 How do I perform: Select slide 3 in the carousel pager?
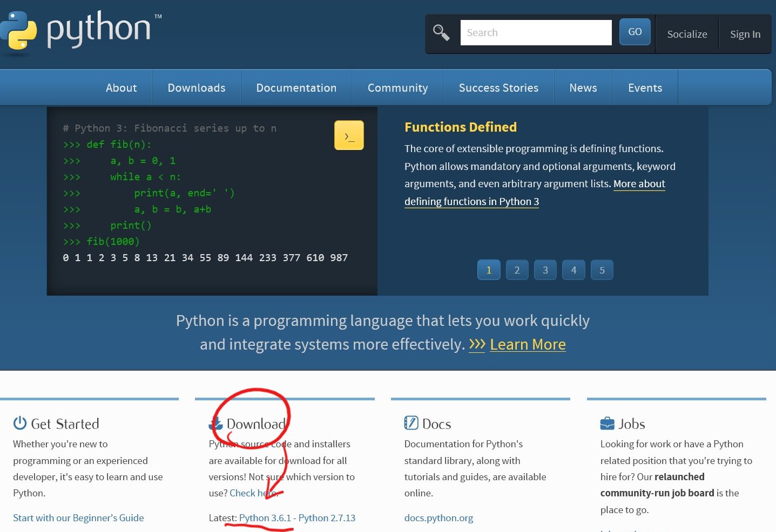[x=545, y=270]
